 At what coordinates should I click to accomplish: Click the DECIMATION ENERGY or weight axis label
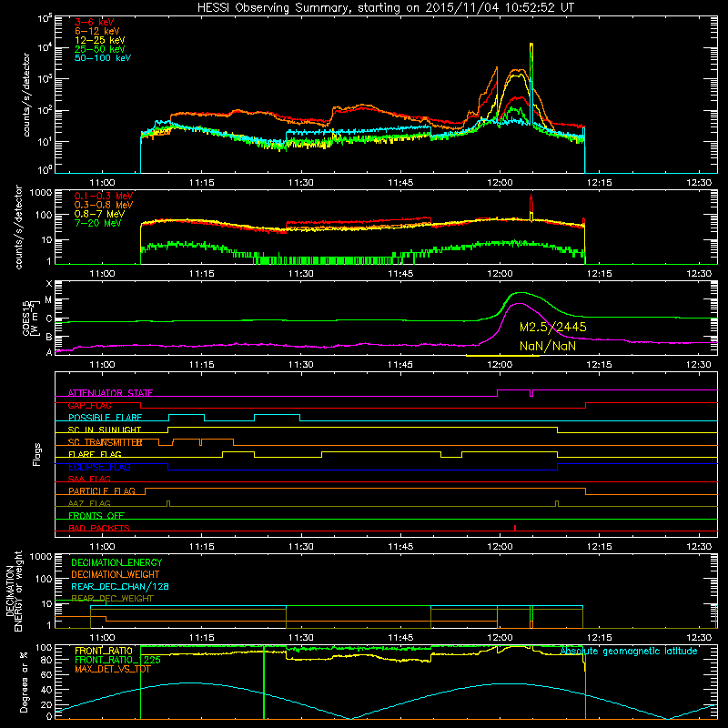pyautogui.click(x=14, y=591)
